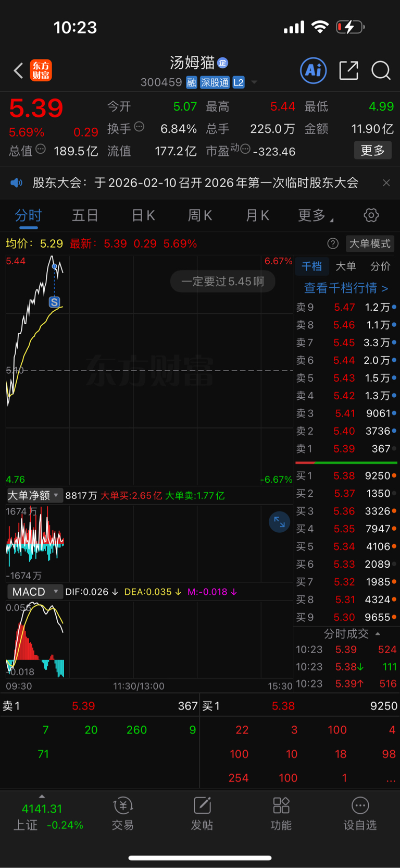
Task: Dismiss the 股东大会 notice with X
Action: click(386, 182)
